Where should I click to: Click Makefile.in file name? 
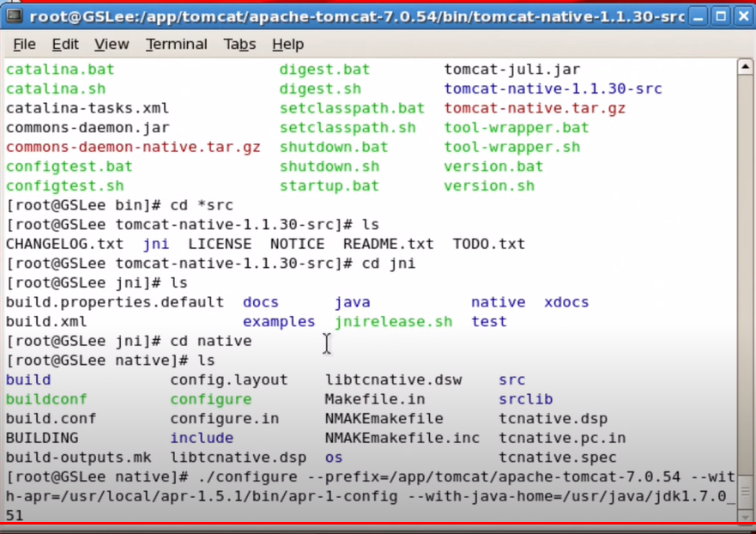375,399
